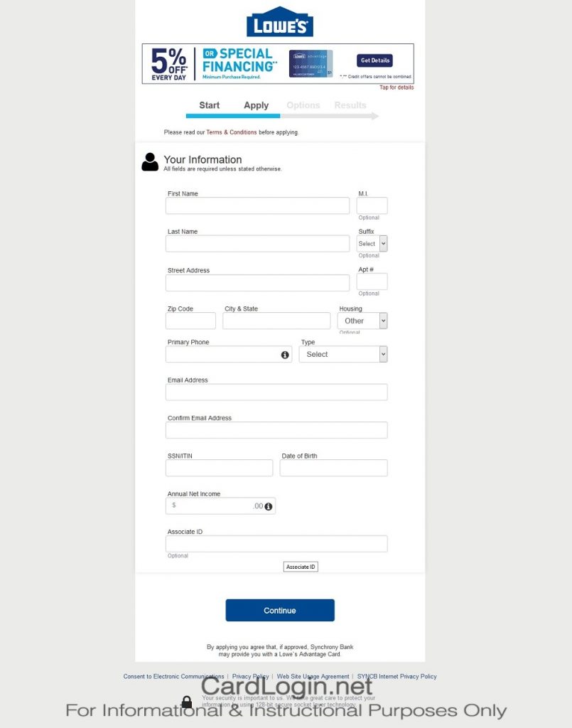Go to the Apply step
The image size is (572, 728).
point(256,105)
